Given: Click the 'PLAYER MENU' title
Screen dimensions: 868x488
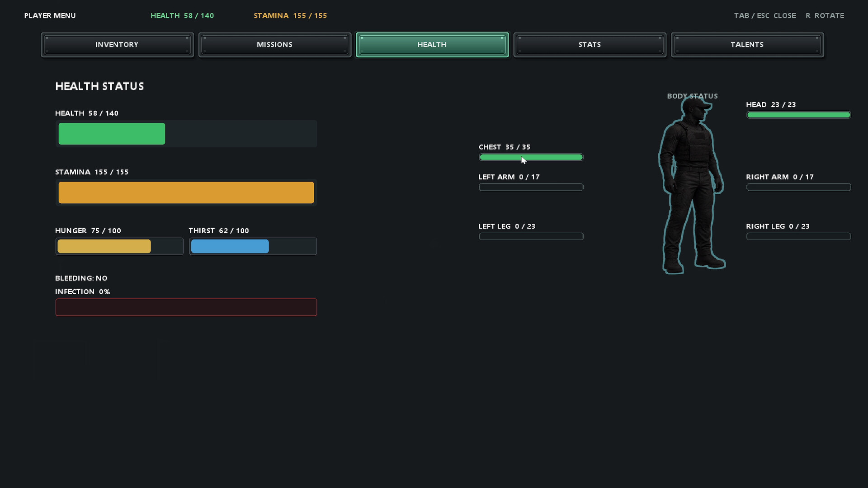Looking at the screenshot, I should [x=50, y=15].
